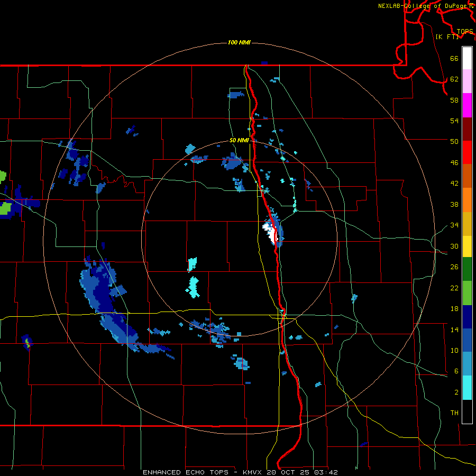Click the '38' legend value
Image resolution: width=476 pixels, height=476 pixels.
(x=454, y=204)
